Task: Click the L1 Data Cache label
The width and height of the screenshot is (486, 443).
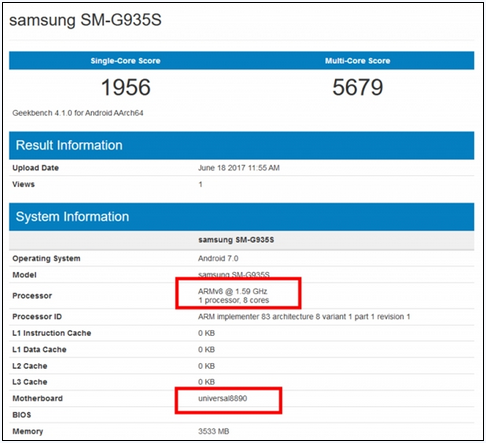Action: (39, 350)
